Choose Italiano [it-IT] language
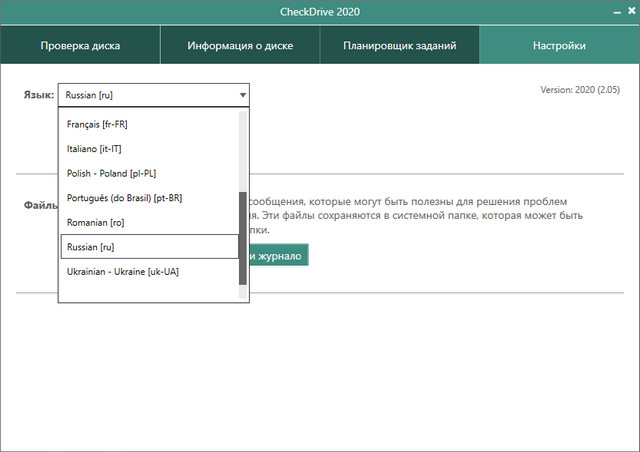 click(x=149, y=149)
